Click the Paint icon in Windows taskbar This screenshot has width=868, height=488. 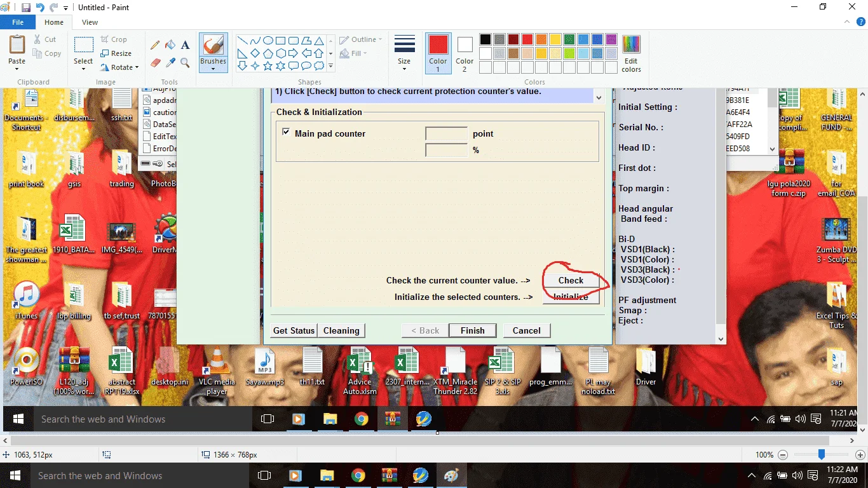point(451,475)
